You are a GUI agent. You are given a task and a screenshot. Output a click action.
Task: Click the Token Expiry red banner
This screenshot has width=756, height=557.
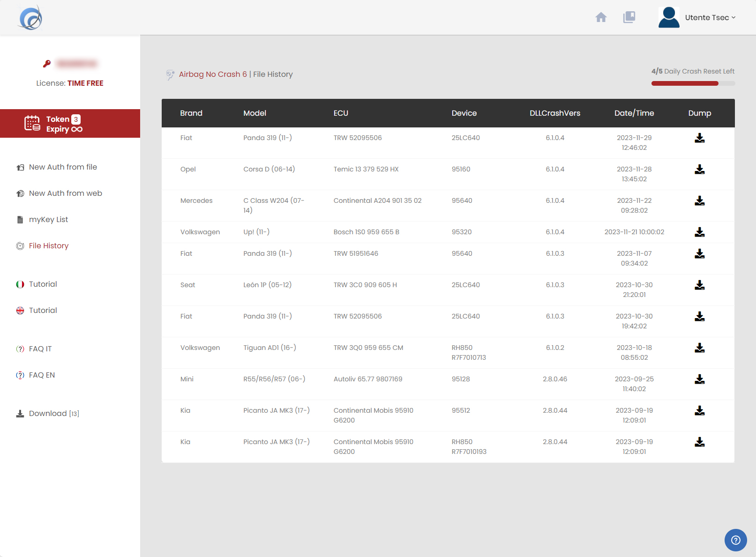[70, 124]
